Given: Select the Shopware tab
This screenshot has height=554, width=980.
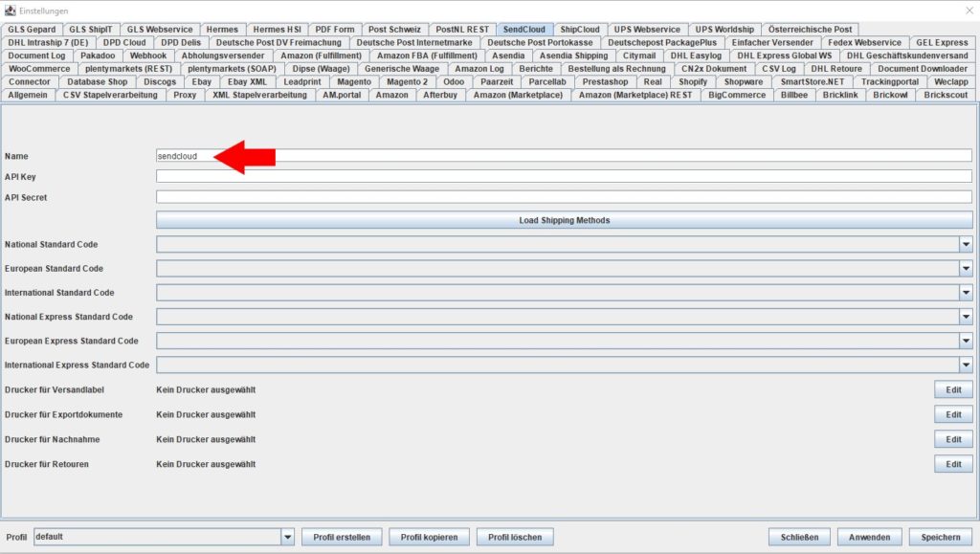Looking at the screenshot, I should [x=744, y=82].
